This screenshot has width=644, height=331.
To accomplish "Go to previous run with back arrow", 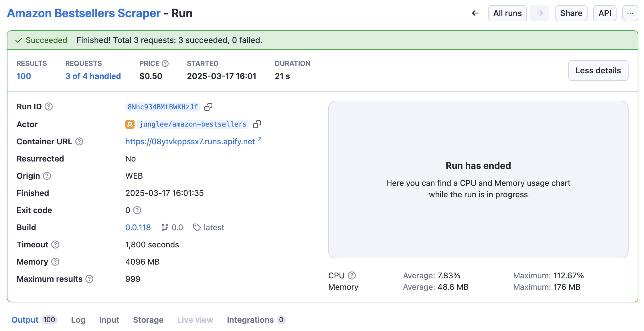I will point(475,13).
